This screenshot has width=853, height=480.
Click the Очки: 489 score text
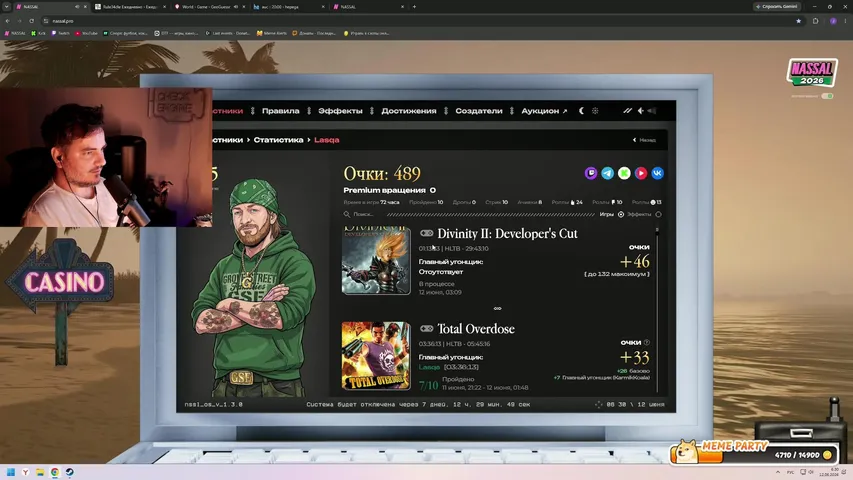382,174
